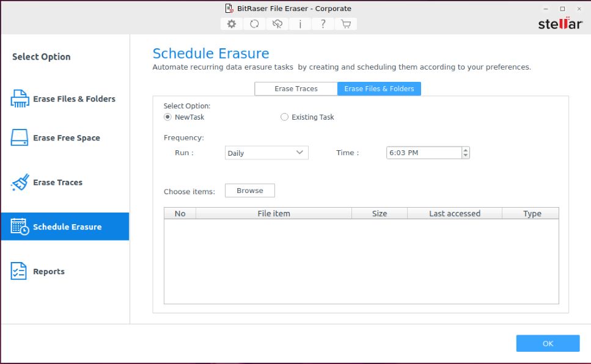Confirm with the OK button
Screen dimensions: 591x364
[x=548, y=343]
